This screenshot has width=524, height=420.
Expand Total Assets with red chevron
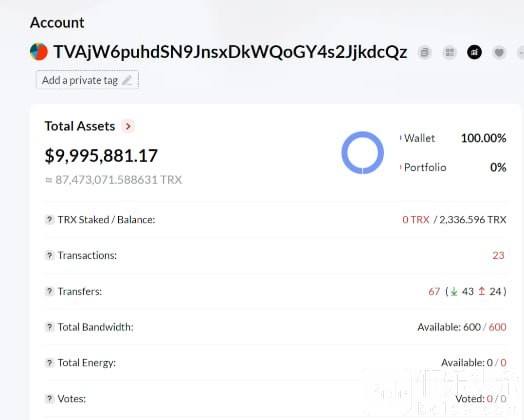point(128,126)
